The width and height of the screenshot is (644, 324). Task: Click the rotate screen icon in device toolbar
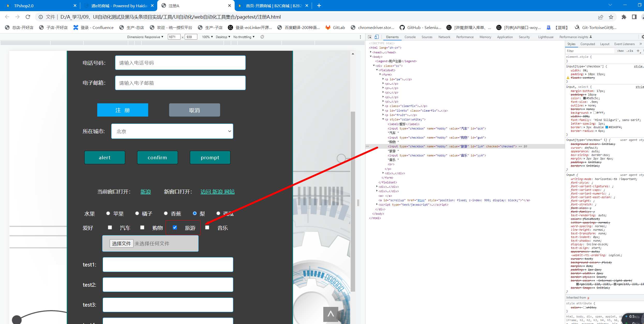(x=262, y=37)
